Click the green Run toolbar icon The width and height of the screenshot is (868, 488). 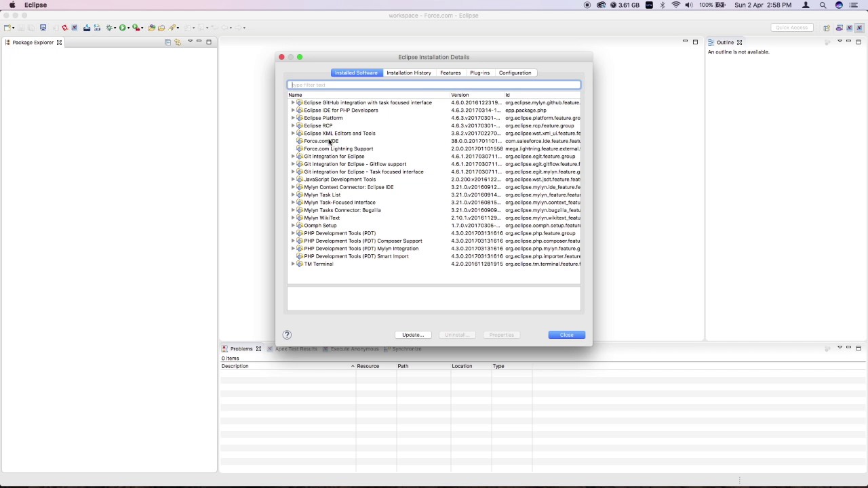pyautogui.click(x=123, y=28)
